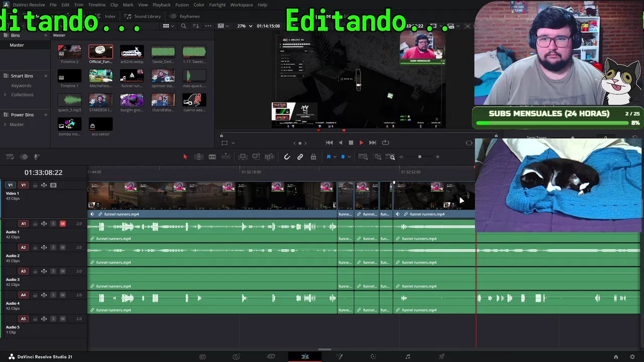Select MechaPato media pool thumbnail
This screenshot has width=644, height=362.
[101, 76]
